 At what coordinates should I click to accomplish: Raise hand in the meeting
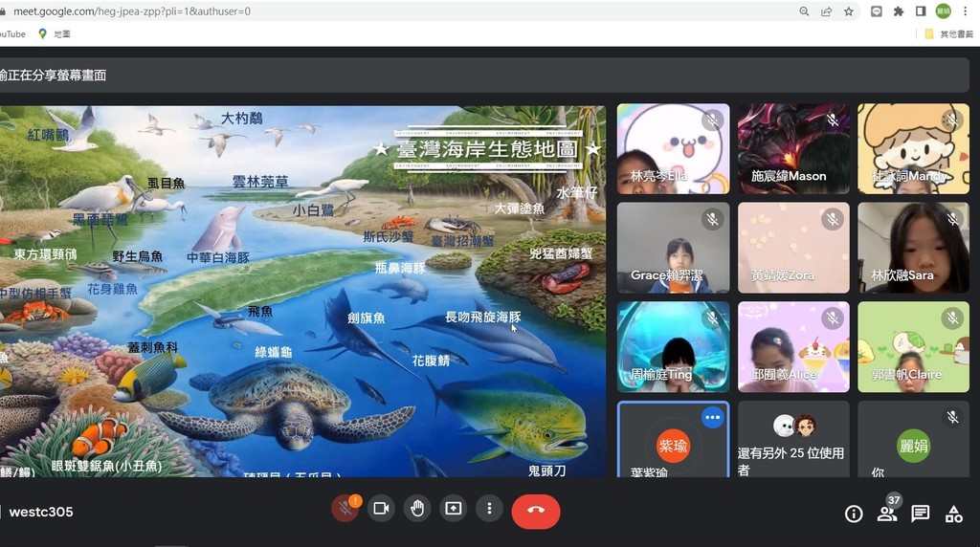pos(417,509)
